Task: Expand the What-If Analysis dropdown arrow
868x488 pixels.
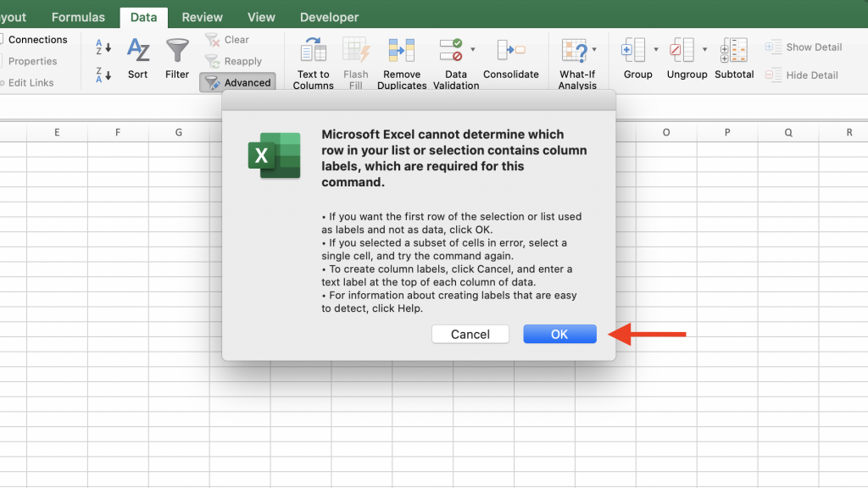Action: pyautogui.click(x=594, y=49)
